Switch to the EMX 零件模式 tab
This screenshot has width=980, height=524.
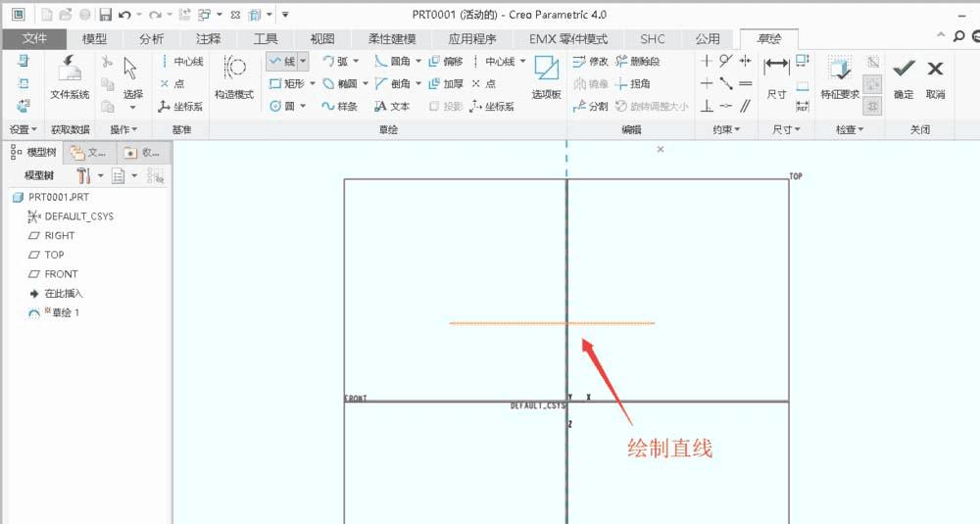coord(568,39)
